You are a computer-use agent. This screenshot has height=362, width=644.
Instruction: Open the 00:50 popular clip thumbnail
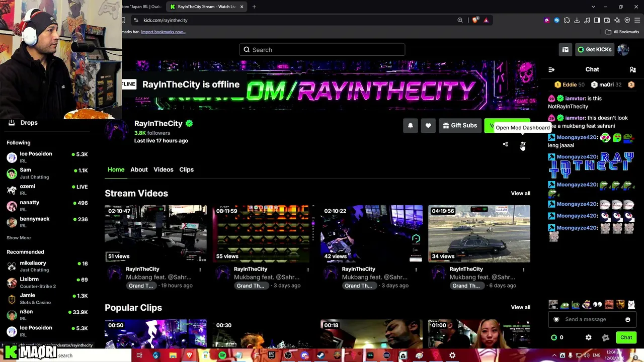coord(155,334)
